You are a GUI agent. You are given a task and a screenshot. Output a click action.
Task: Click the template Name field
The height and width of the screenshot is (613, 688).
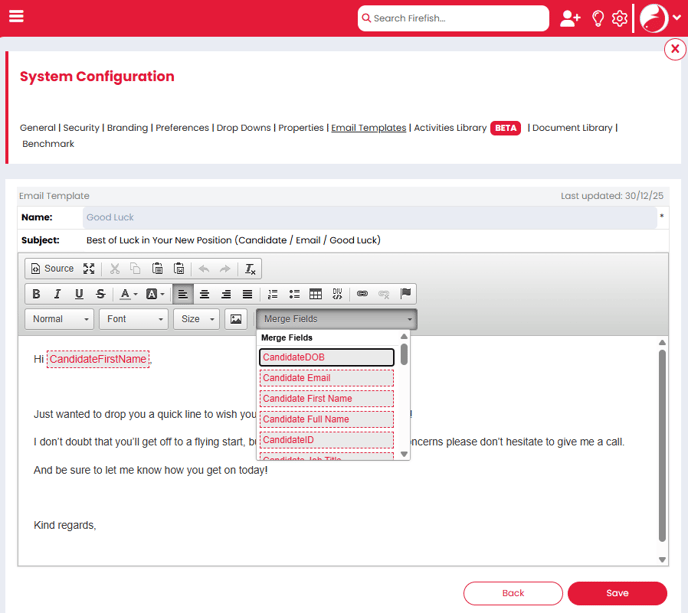click(370, 217)
